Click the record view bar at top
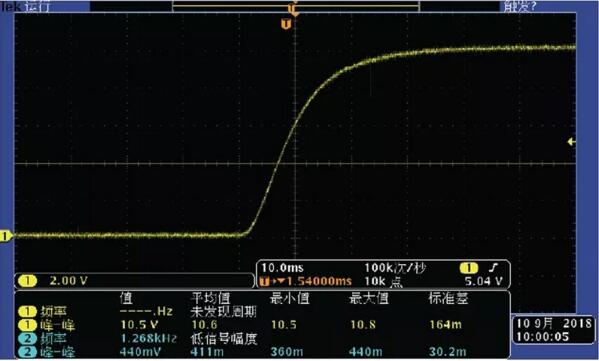The image size is (599, 361). tap(296, 6)
